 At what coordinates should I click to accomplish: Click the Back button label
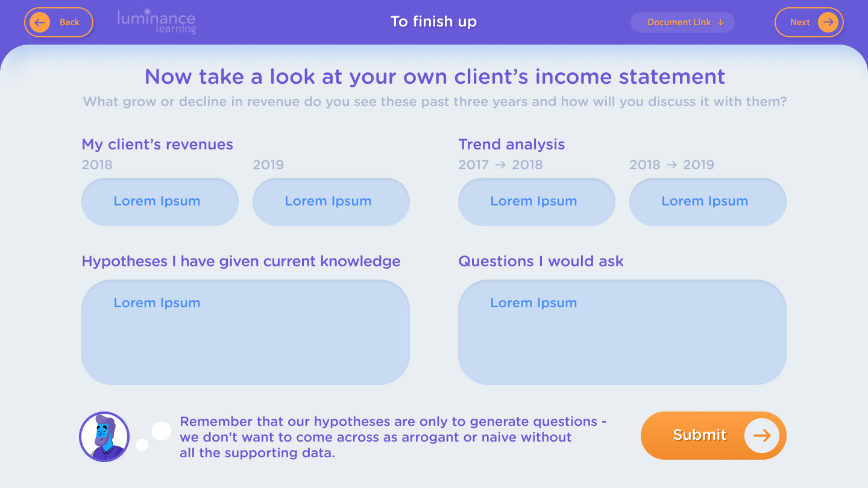pyautogui.click(x=69, y=22)
